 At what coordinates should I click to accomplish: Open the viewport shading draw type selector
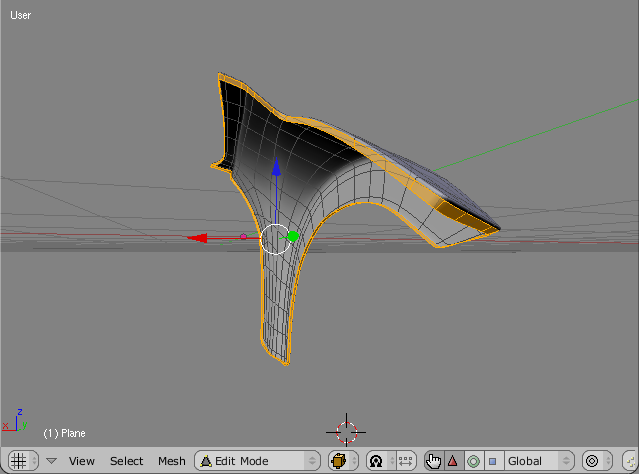coord(343,461)
